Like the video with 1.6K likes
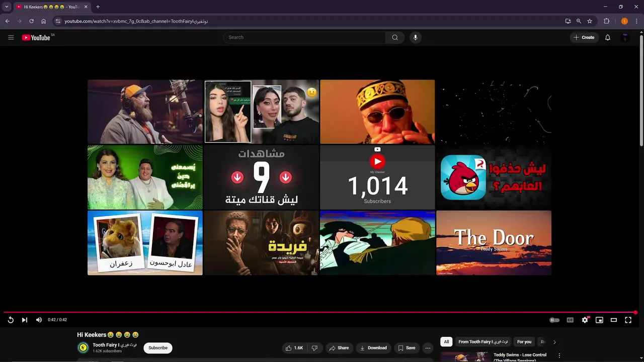 tap(294, 348)
